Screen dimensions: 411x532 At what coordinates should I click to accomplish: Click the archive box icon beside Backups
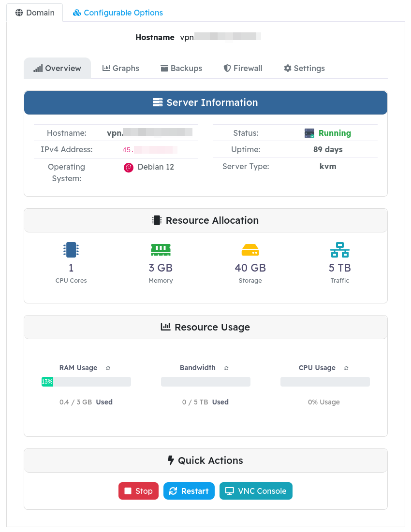pos(164,68)
